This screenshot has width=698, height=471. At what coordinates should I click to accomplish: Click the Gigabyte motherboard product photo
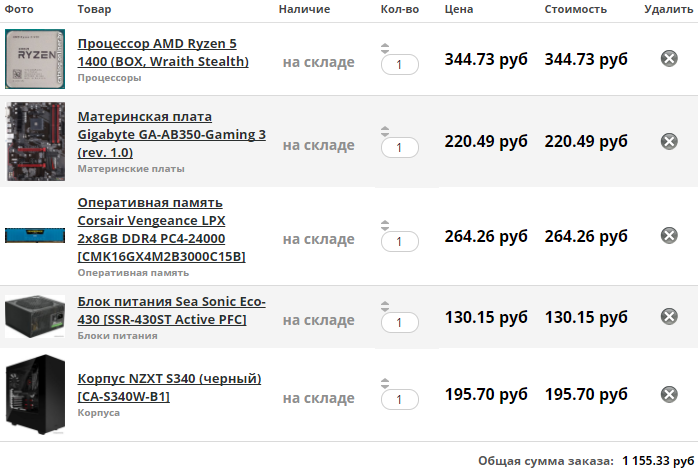pos(35,138)
